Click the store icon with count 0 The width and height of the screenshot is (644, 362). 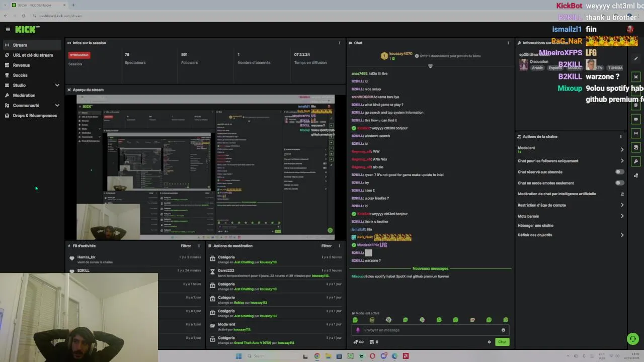pos(373,342)
